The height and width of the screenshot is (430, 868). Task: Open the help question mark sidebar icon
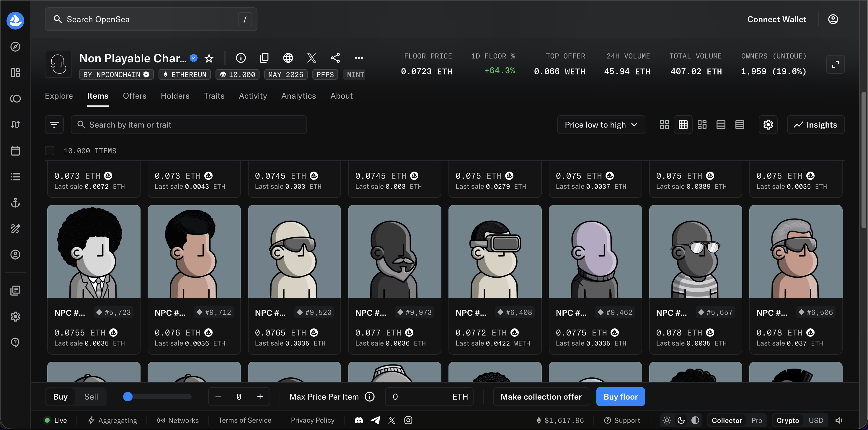click(x=15, y=342)
